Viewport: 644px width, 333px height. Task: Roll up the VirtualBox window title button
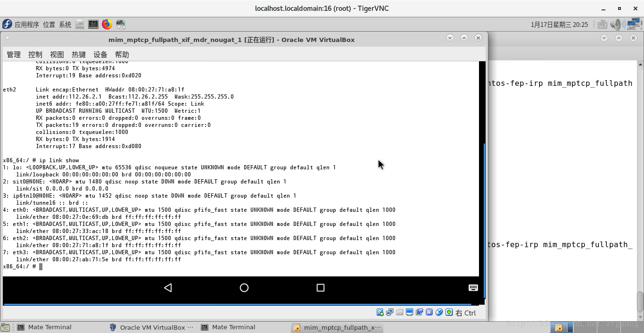coord(464,38)
